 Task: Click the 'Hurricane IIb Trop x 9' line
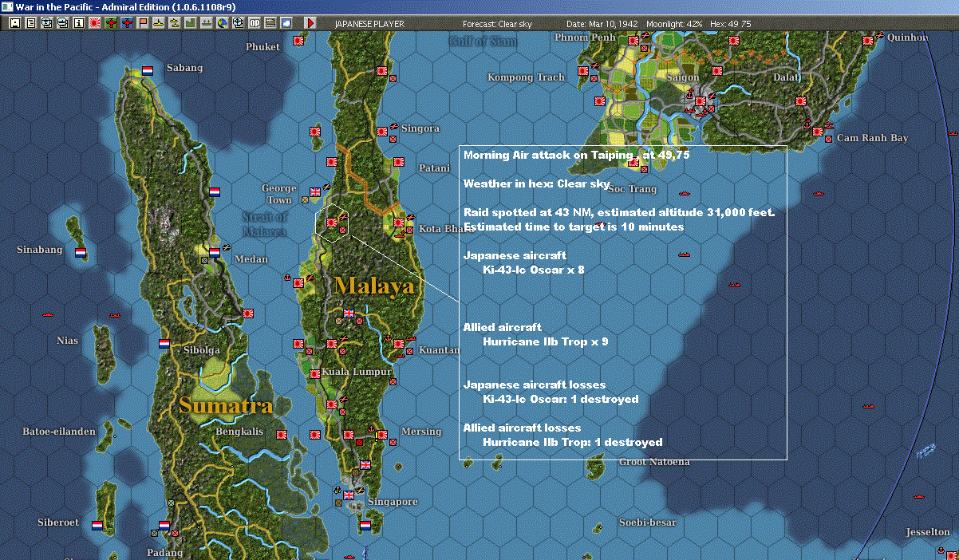pyautogui.click(x=546, y=341)
